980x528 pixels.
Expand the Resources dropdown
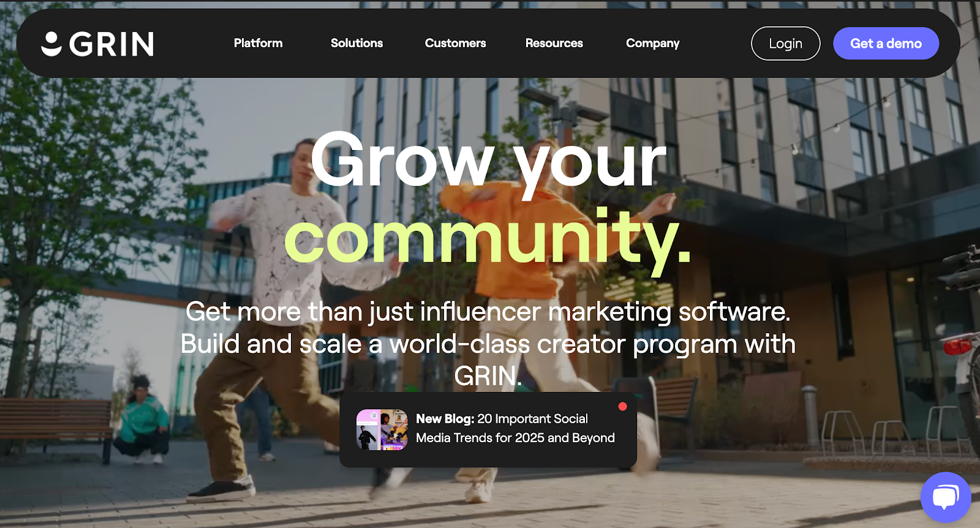pyautogui.click(x=554, y=43)
